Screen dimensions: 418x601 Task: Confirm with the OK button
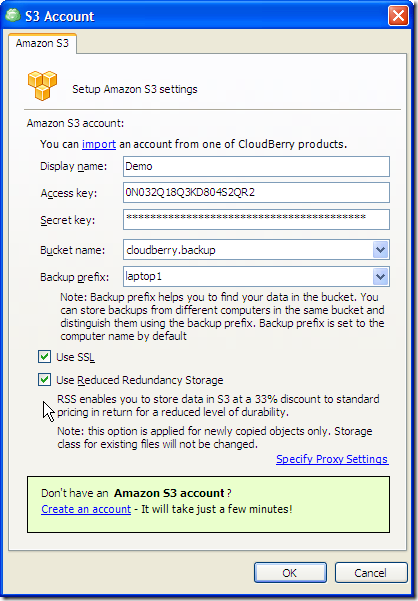point(290,573)
